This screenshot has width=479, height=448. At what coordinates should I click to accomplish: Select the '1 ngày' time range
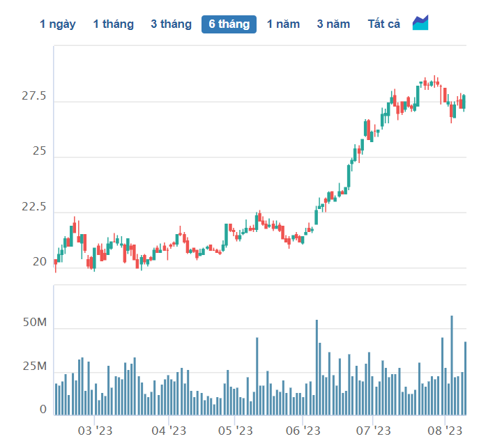pyautogui.click(x=58, y=24)
